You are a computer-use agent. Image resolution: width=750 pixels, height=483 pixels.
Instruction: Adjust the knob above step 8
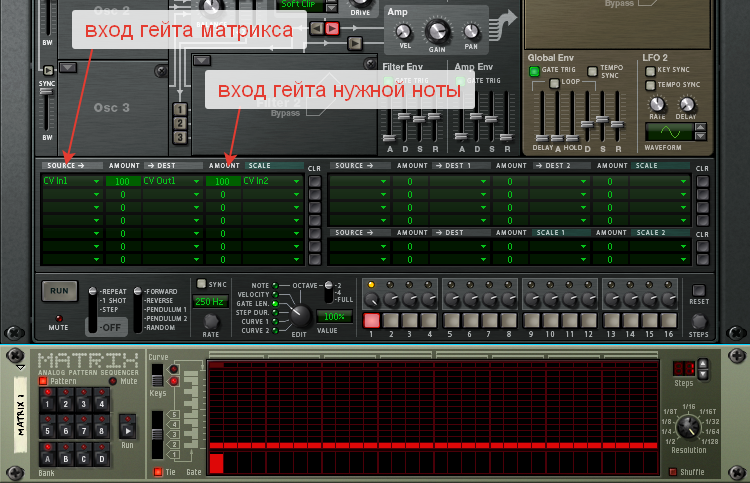pyautogui.click(x=509, y=300)
